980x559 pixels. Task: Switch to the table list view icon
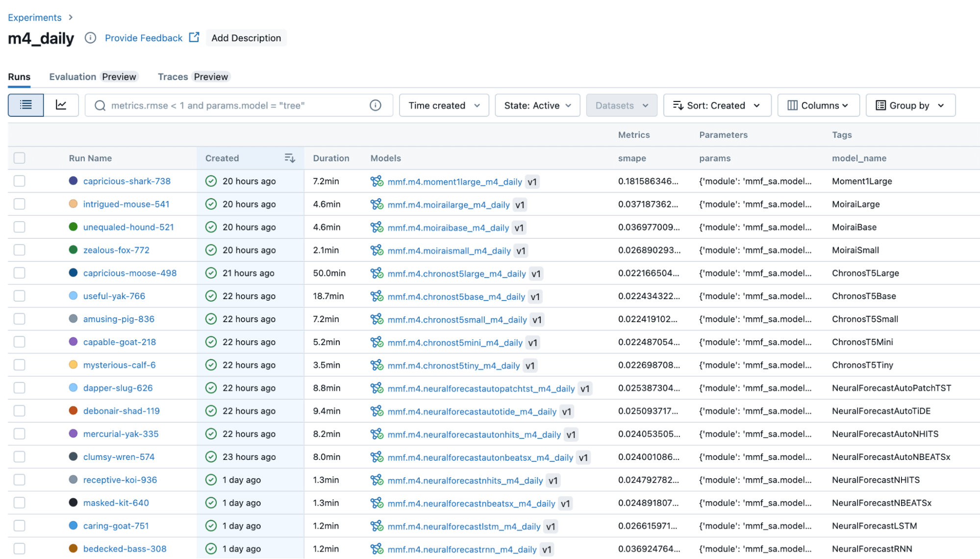26,105
